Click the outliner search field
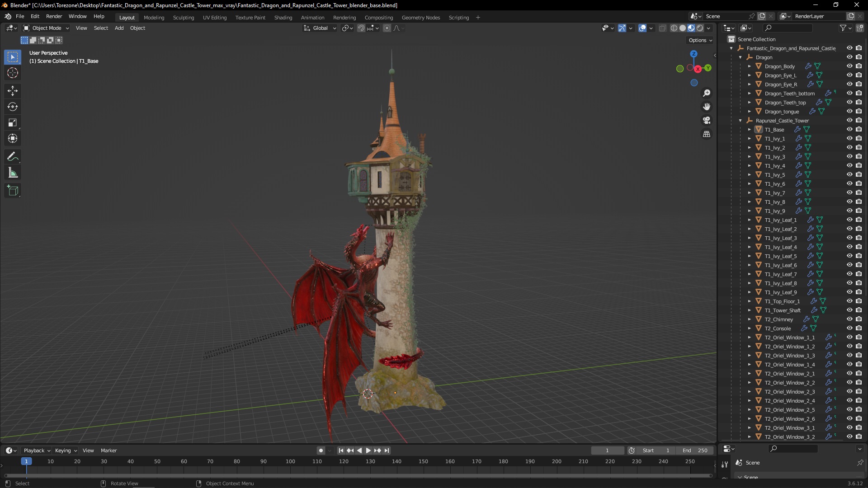The image size is (868, 488). [787, 28]
